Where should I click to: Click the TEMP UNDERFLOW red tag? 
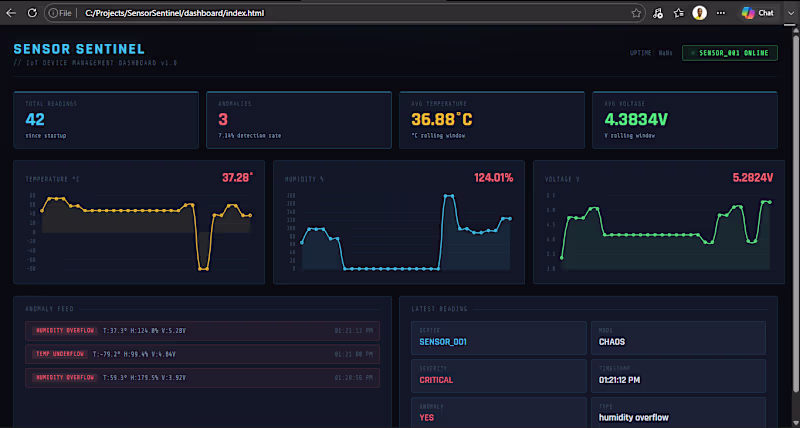(x=60, y=354)
